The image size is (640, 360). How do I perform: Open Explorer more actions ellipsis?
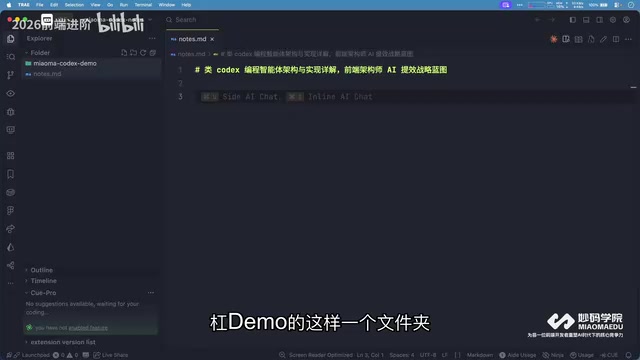pos(152,38)
